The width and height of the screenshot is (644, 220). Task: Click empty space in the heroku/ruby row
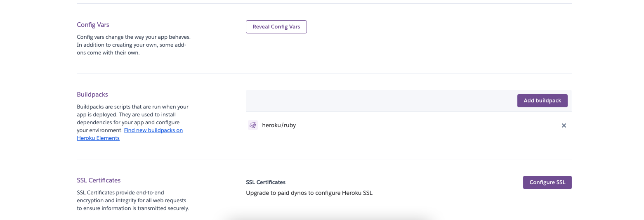point(413,125)
